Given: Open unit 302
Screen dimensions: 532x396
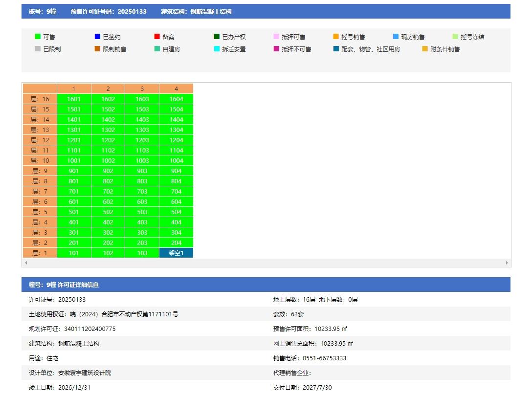Looking at the screenshot, I should point(108,232).
